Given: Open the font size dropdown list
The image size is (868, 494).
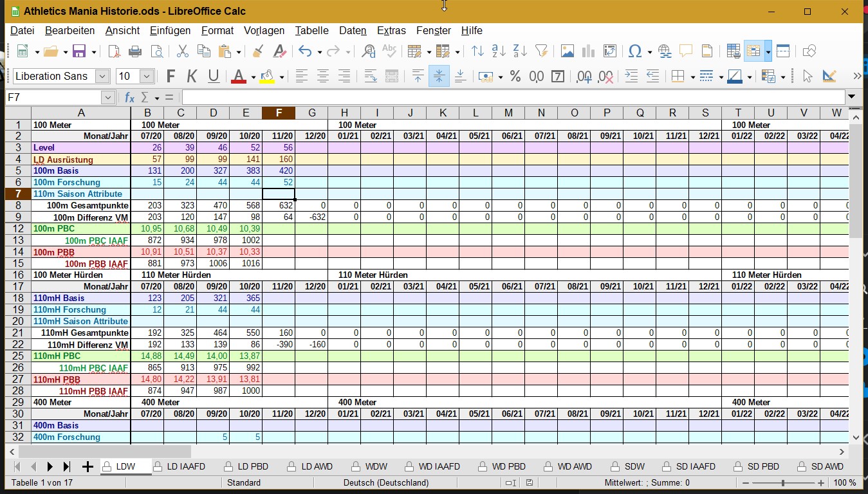Looking at the screenshot, I should click(x=147, y=77).
